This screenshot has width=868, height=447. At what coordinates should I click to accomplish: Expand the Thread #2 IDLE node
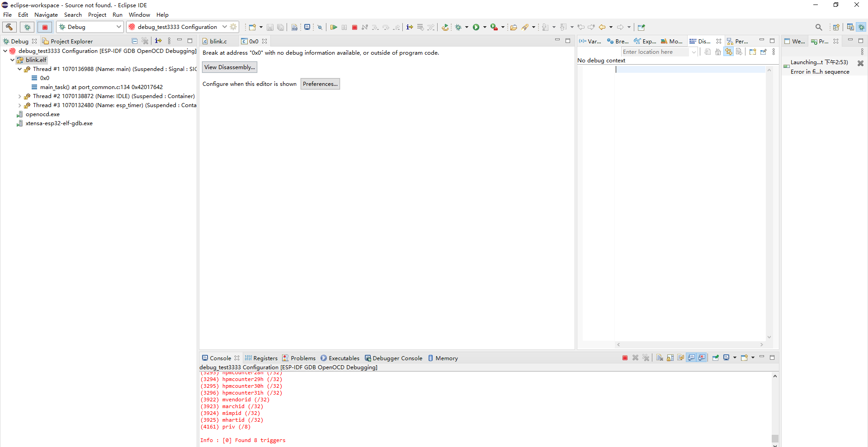pyautogui.click(x=19, y=96)
